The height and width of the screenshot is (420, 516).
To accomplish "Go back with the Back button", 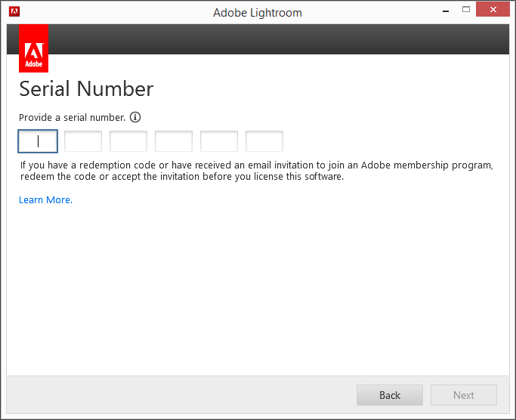I will click(x=390, y=395).
